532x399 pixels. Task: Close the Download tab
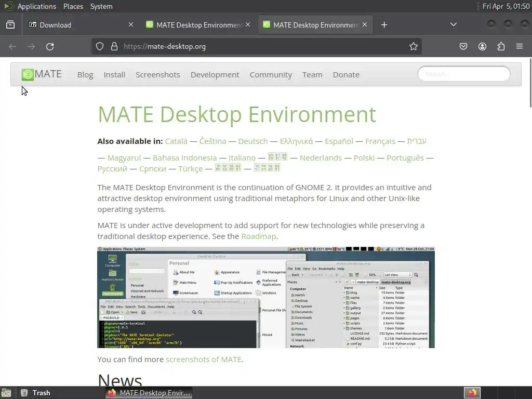(131, 24)
